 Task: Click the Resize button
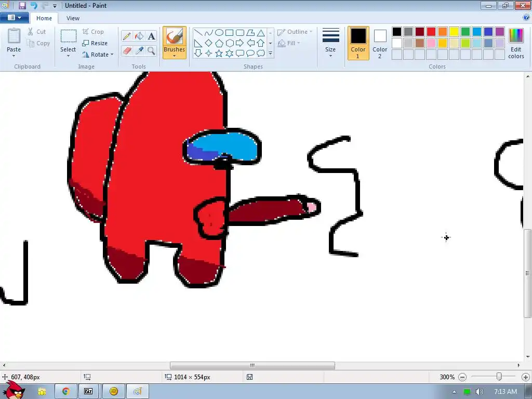(95, 43)
